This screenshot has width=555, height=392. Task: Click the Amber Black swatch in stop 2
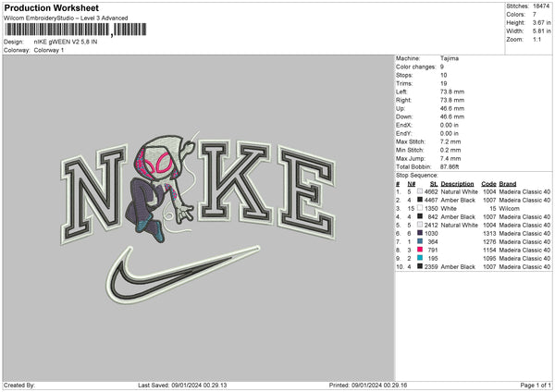point(420,200)
